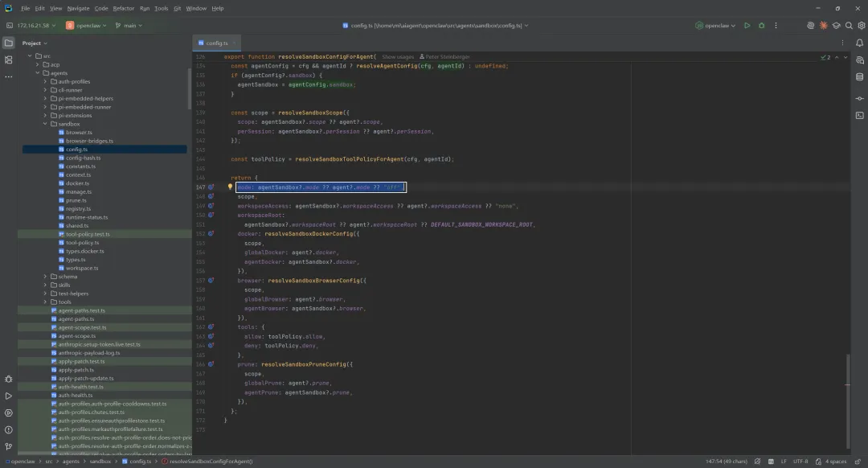Expand the schema folder in project tree

[45, 277]
